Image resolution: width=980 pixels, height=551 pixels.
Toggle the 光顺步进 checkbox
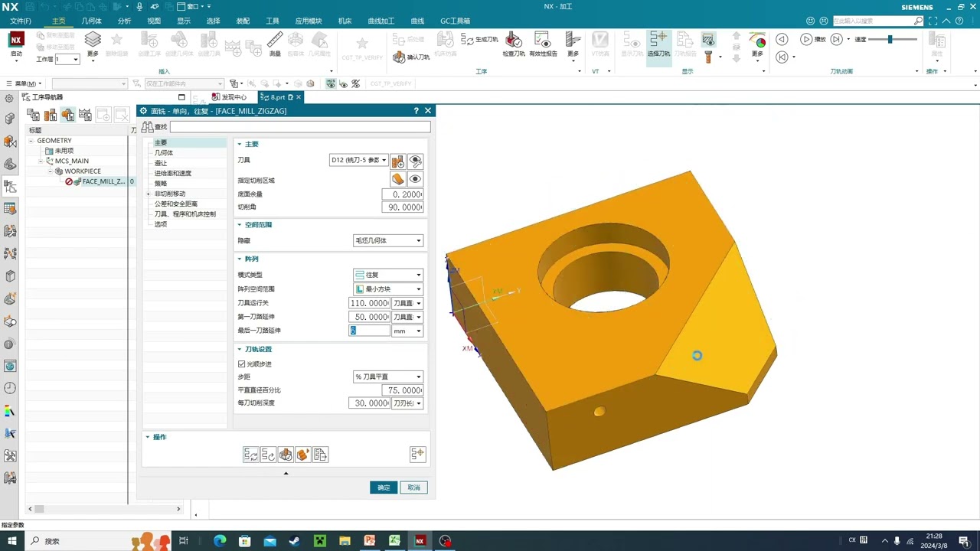pos(242,364)
